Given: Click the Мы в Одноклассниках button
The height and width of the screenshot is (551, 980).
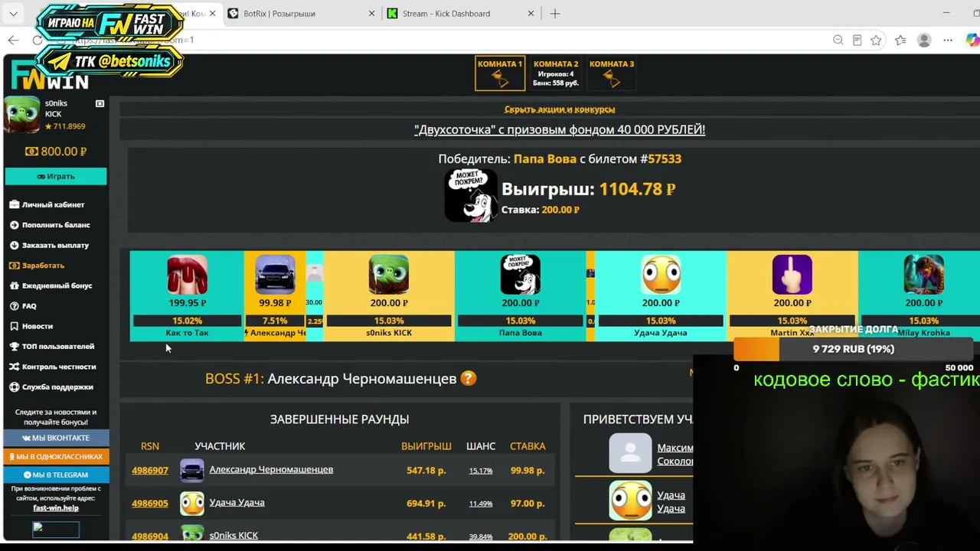Looking at the screenshot, I should coord(56,456).
